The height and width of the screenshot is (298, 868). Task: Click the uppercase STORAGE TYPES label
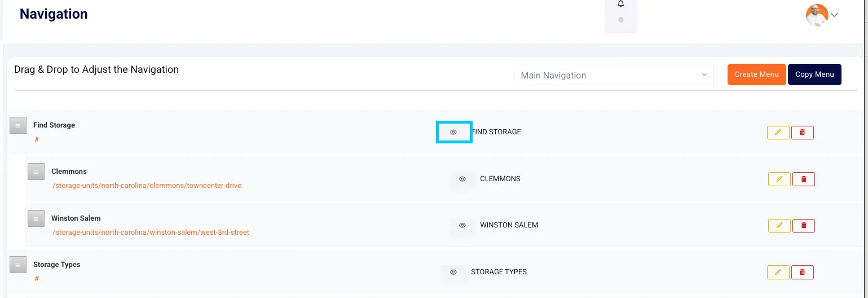click(x=499, y=272)
